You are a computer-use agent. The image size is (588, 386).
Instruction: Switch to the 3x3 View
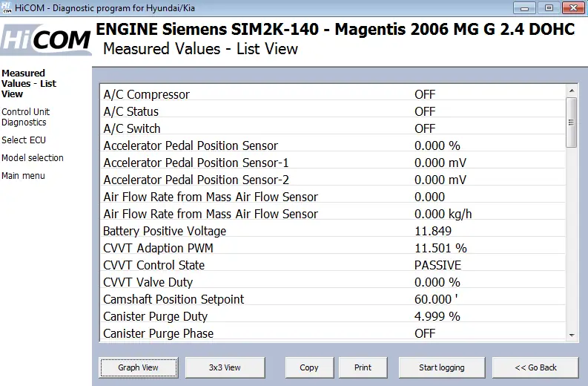225,367
